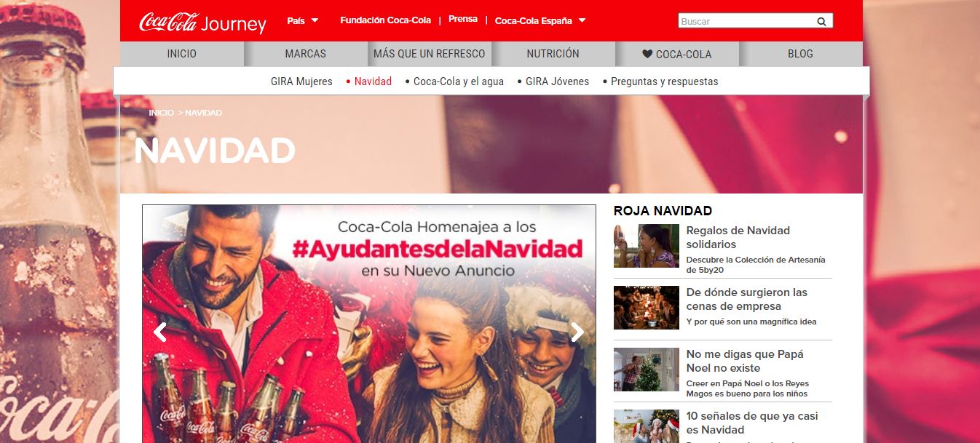Click the Coca-Cola Journey logo
980x443 pixels.
pos(202,23)
